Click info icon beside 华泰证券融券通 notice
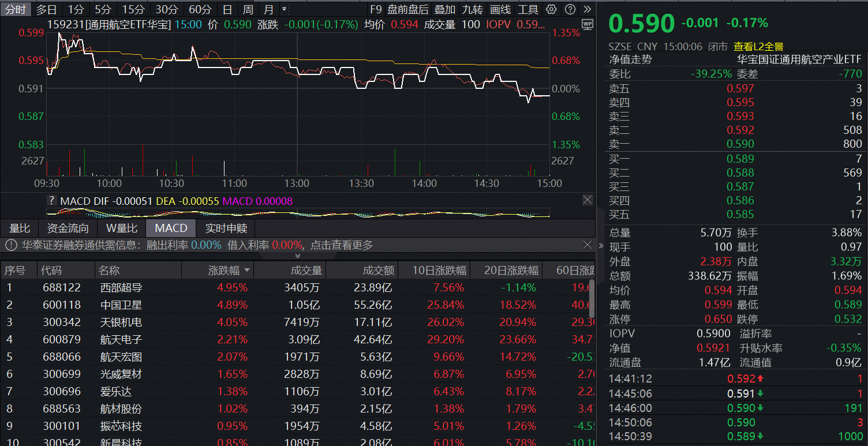 10,245
